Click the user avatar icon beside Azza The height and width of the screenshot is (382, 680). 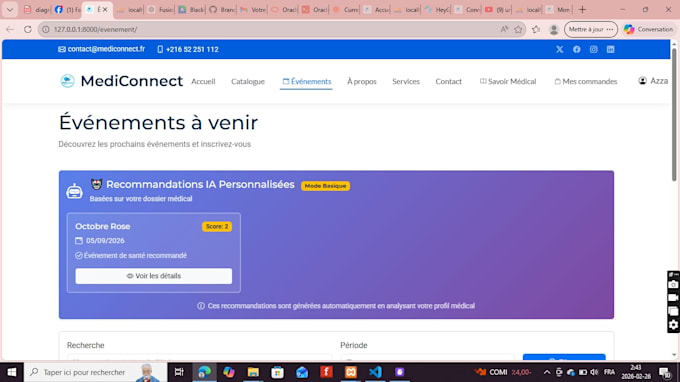pos(642,81)
